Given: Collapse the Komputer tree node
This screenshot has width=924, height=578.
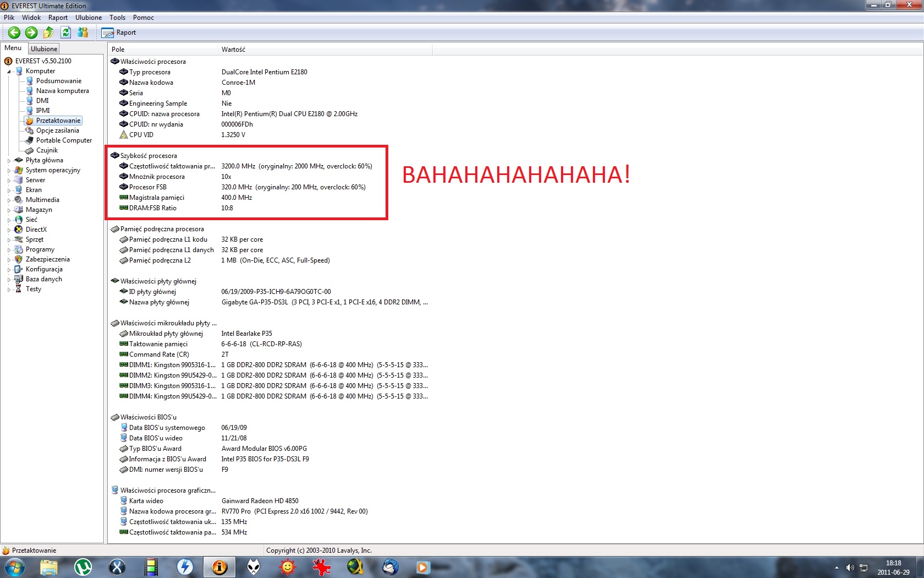Looking at the screenshot, I should point(9,71).
